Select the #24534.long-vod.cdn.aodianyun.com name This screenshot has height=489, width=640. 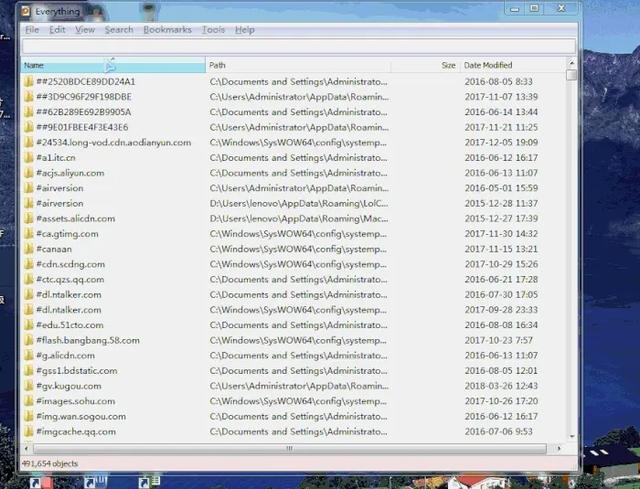tap(113, 142)
